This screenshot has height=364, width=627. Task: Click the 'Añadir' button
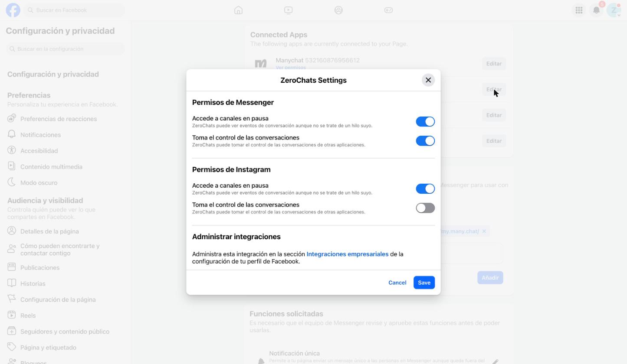point(490,278)
